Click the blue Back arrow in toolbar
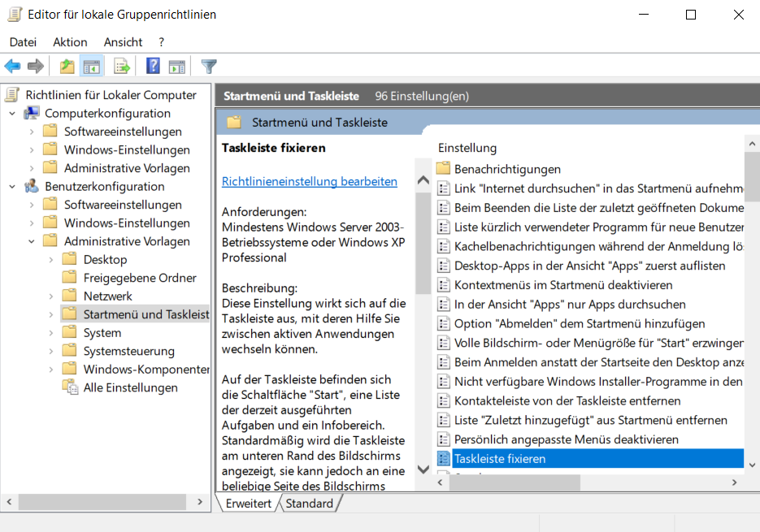760x532 pixels. (x=12, y=67)
